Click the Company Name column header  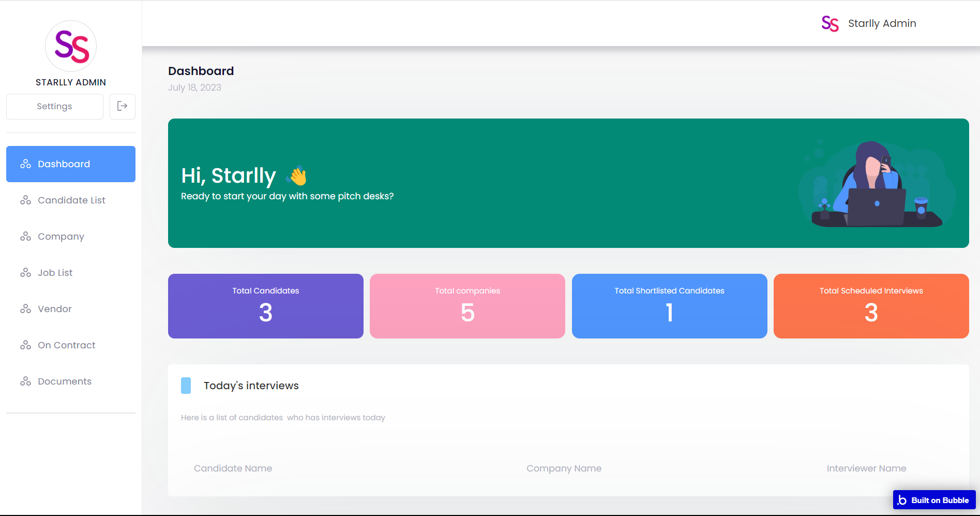click(x=564, y=468)
